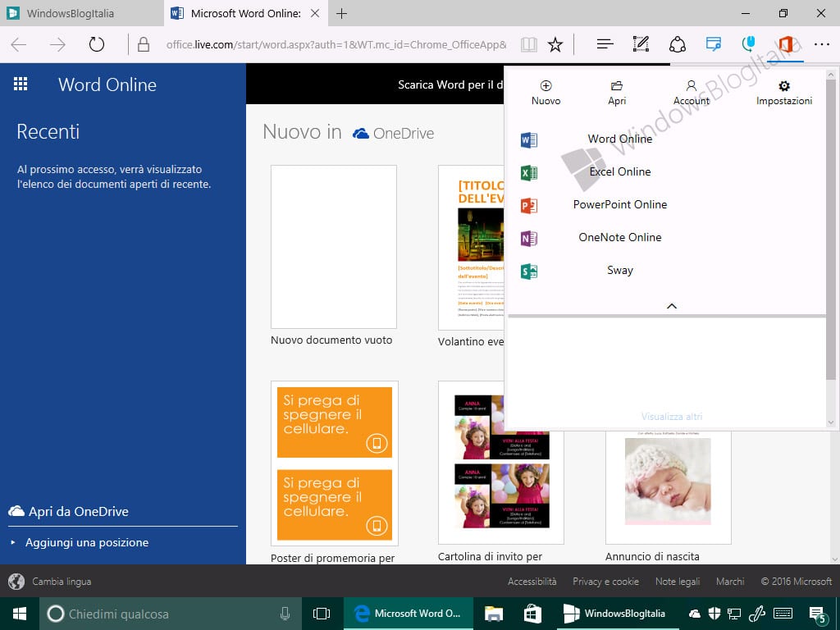Open a new browser tab
Screen dimensions: 840x630
pos(341,13)
